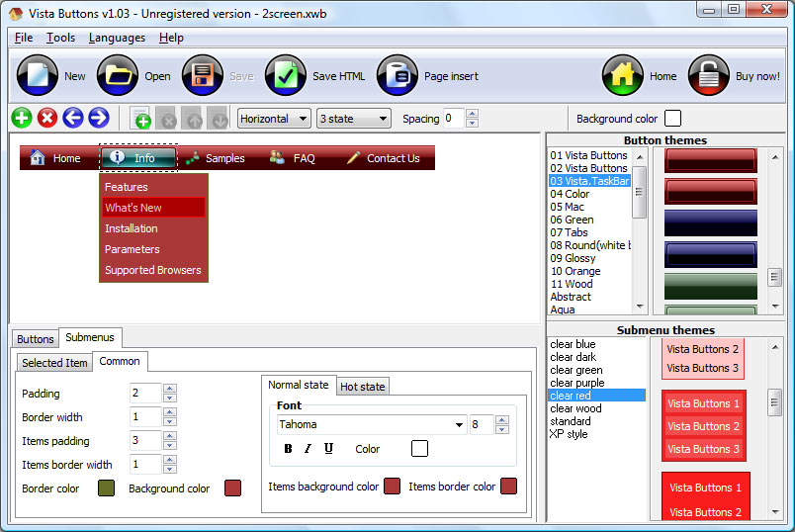Click the Open folder icon
795x532 pixels.
[118, 75]
